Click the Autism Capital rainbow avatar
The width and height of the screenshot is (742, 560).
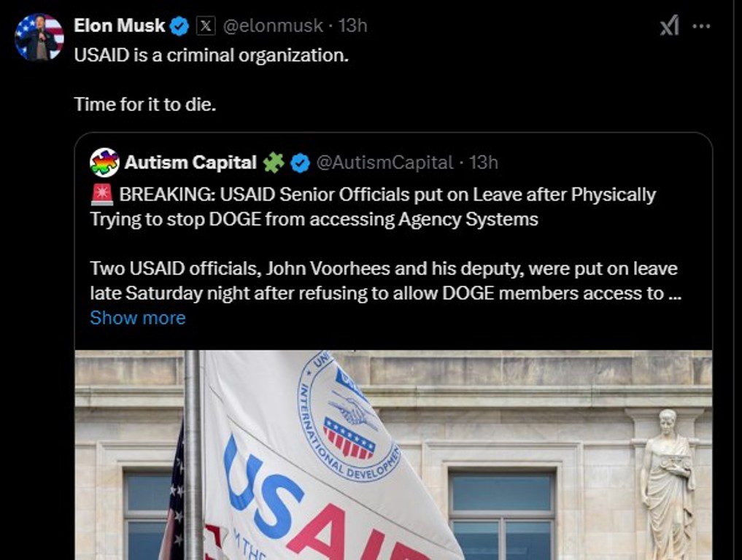point(104,163)
